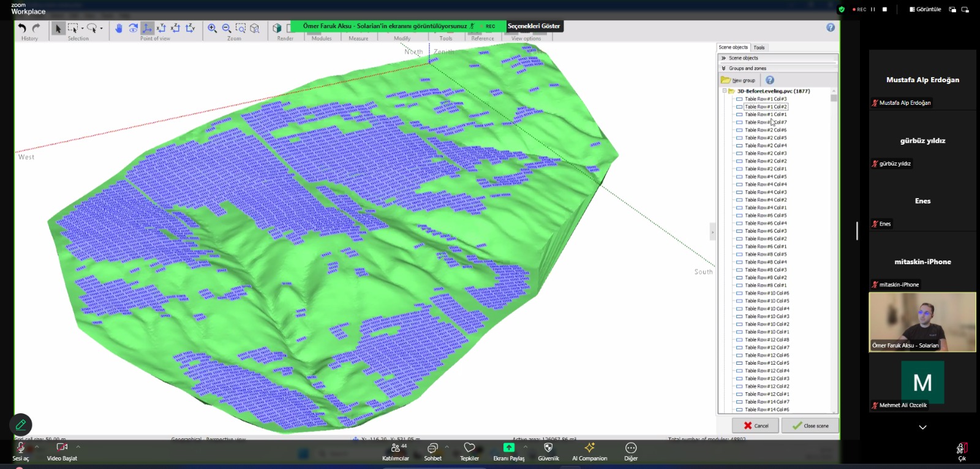The height and width of the screenshot is (469, 980).
Task: Open help icon beside New group
Action: (770, 80)
